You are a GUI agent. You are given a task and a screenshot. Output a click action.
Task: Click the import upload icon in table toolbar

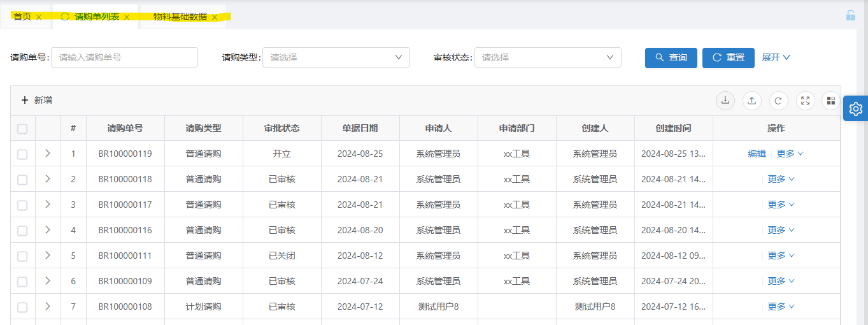tap(751, 100)
